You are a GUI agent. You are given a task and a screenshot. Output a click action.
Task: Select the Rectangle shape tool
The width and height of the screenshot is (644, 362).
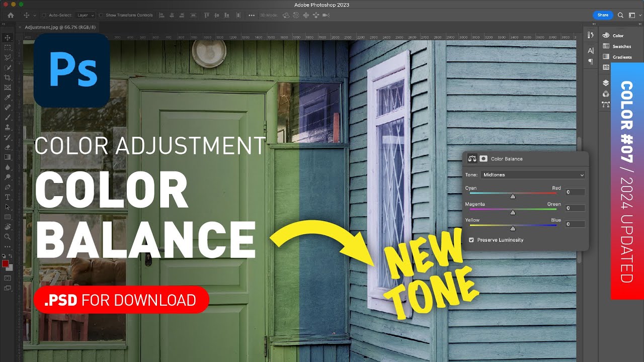coord(8,217)
